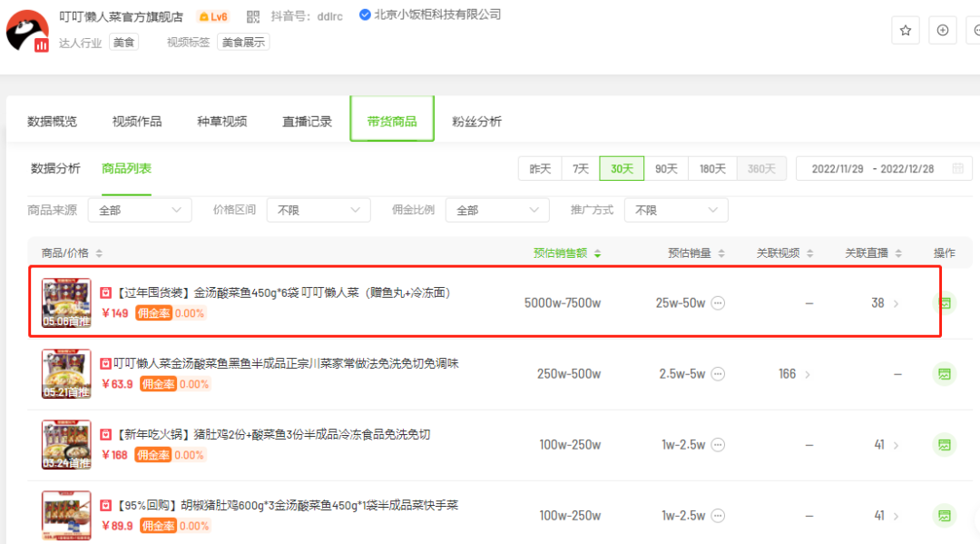Click sales detail icon in 95%回购 row

718,515
